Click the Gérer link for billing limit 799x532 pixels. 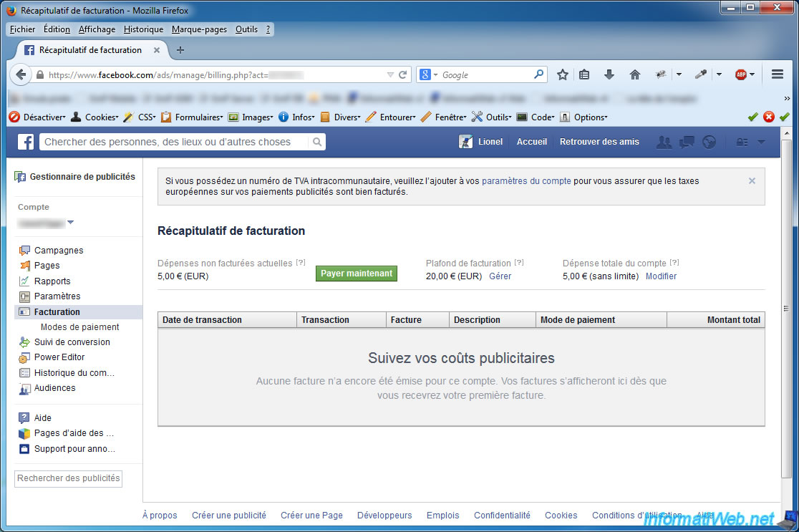pyautogui.click(x=500, y=276)
